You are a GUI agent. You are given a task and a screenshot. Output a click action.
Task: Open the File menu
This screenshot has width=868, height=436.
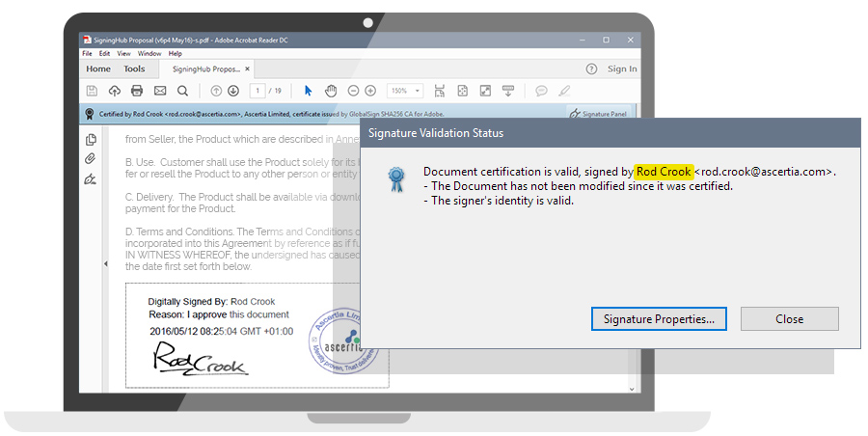(87, 54)
